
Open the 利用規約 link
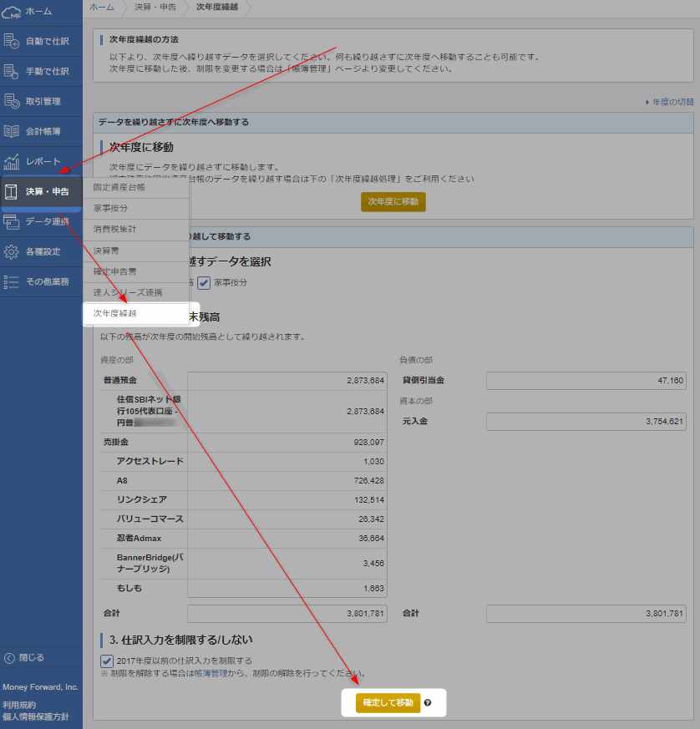coord(18,705)
